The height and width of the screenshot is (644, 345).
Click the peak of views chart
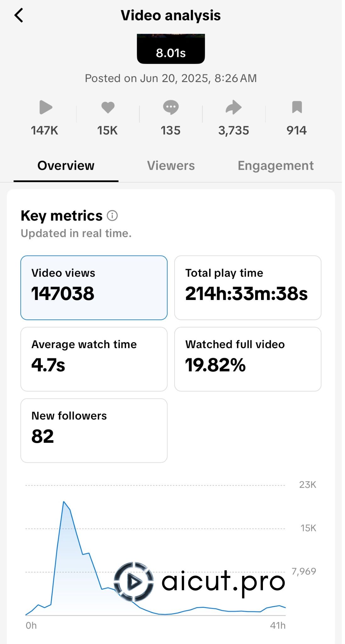click(64, 502)
